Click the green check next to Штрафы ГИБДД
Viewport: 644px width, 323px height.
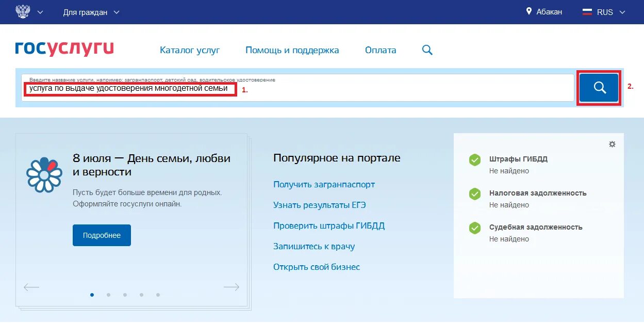click(474, 160)
